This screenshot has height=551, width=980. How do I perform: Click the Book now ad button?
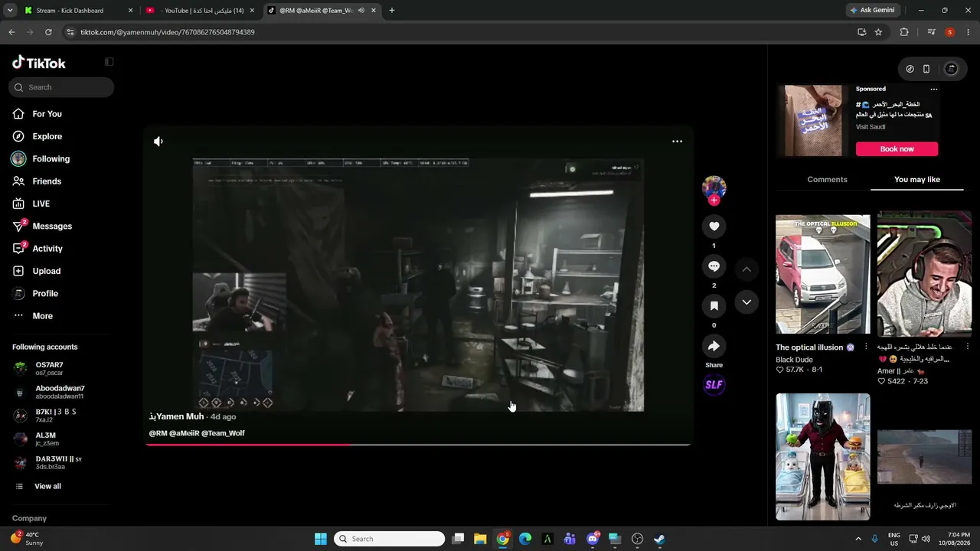point(897,149)
